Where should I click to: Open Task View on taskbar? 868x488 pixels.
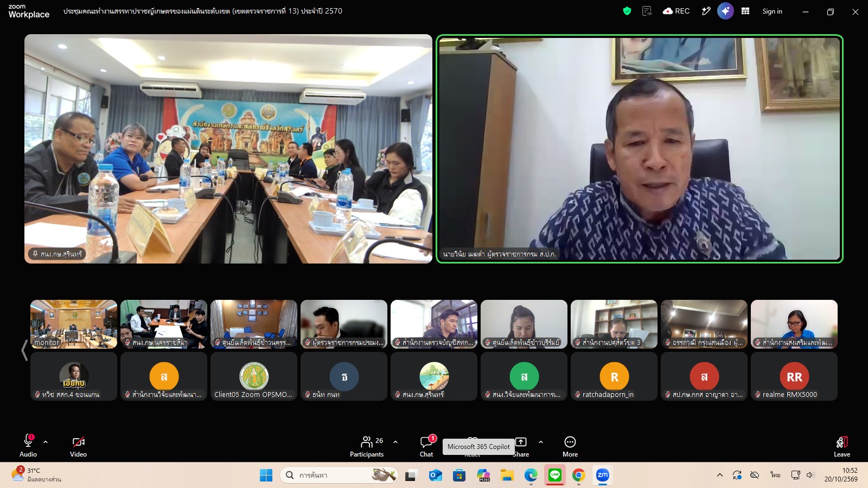pos(411,476)
